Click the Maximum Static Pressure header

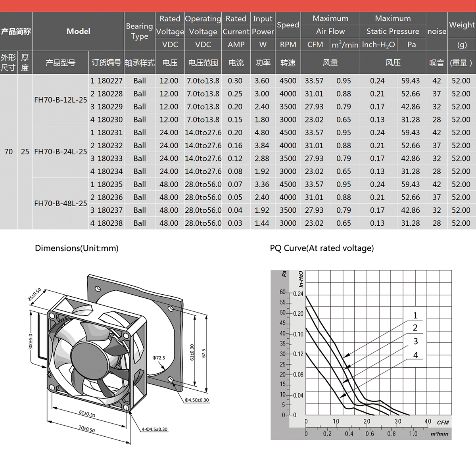[x=393, y=25]
